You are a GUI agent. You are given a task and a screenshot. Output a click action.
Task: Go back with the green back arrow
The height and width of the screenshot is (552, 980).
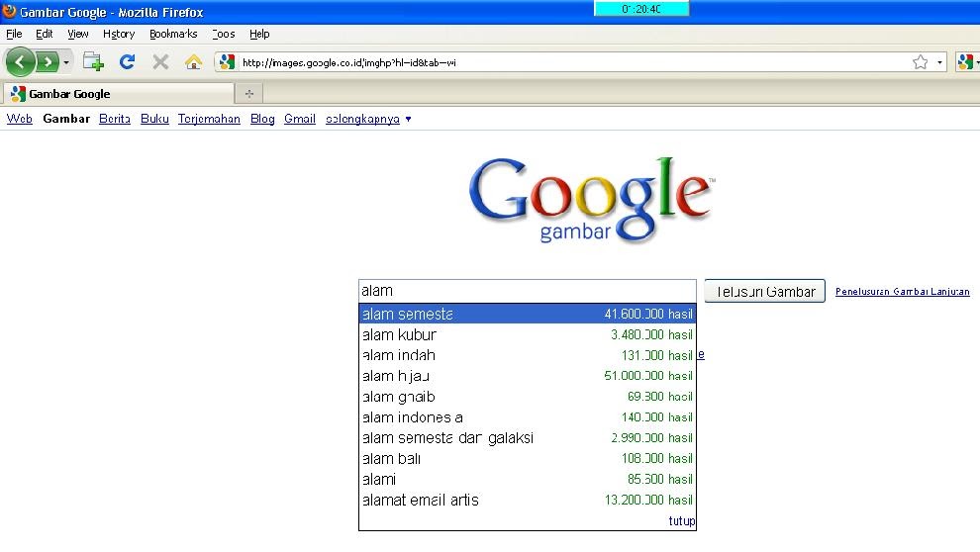tap(20, 61)
